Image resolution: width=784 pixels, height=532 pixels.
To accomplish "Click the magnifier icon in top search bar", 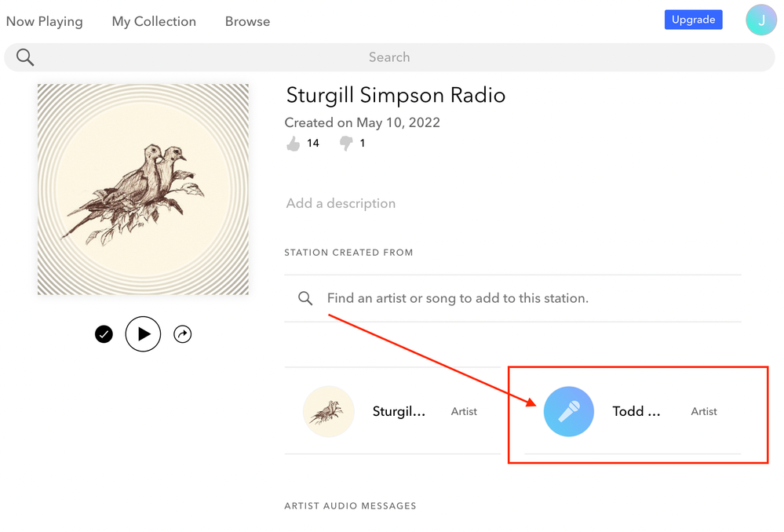I will click(25, 57).
